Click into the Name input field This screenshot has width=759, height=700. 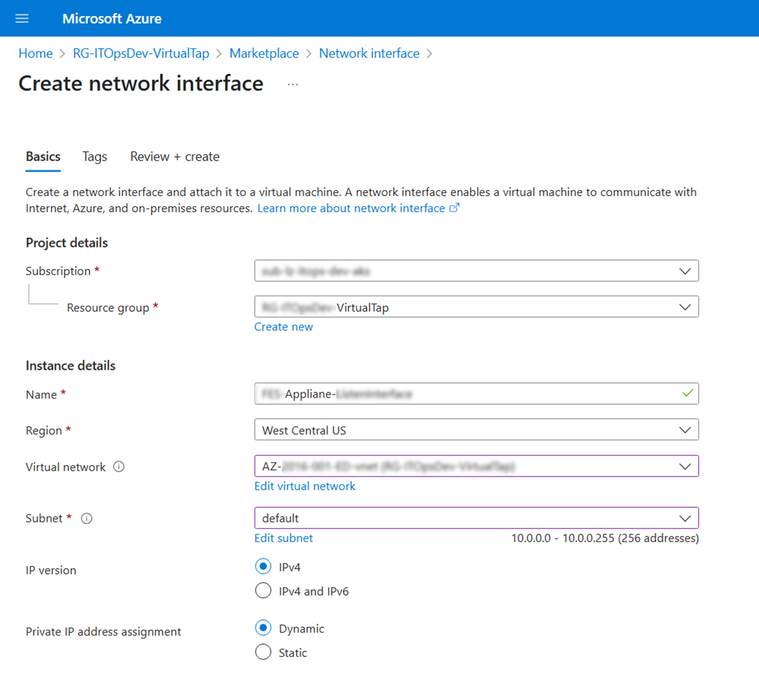tap(476, 394)
